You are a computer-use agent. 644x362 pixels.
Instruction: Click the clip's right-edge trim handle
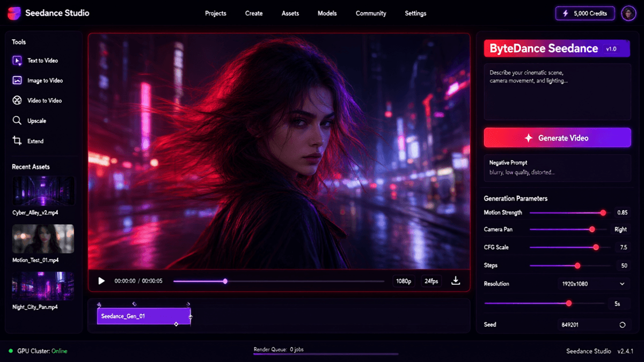190,316
